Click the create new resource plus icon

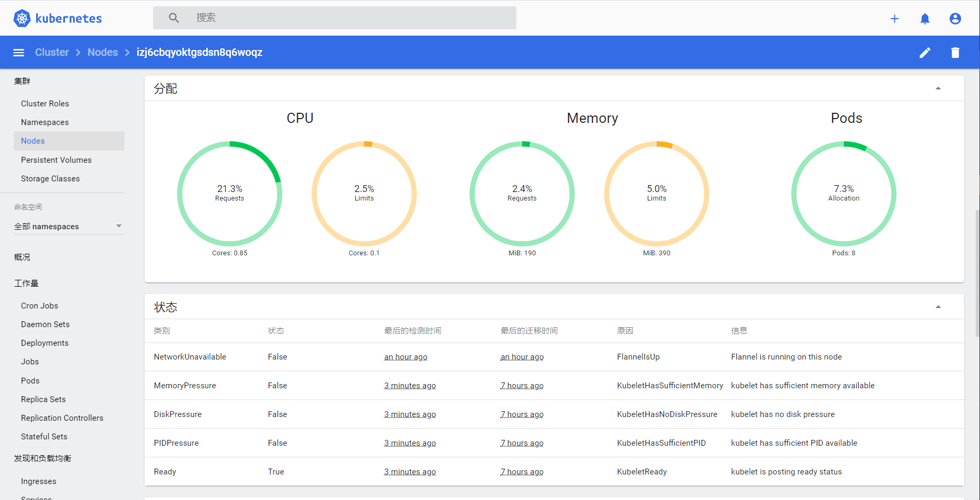[x=895, y=18]
